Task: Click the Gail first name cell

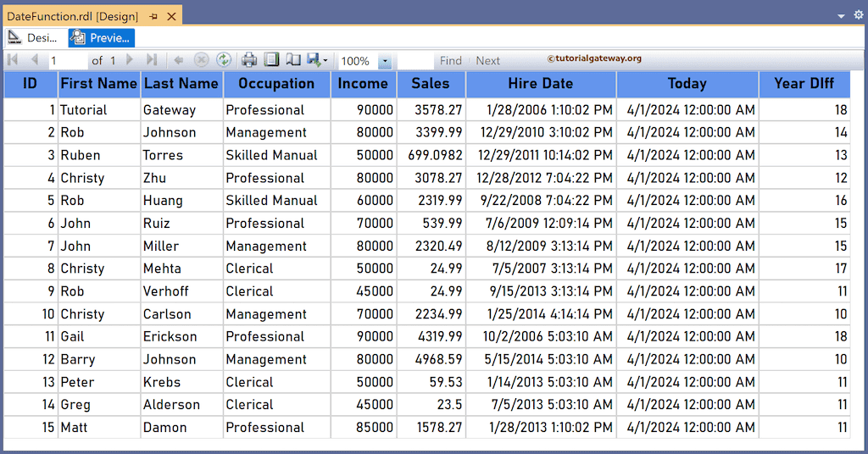Action: pyautogui.click(x=99, y=336)
